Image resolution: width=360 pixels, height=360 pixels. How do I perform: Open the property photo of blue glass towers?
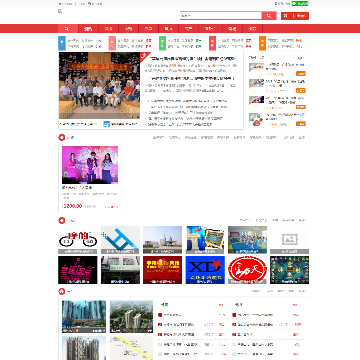(x=84, y=317)
